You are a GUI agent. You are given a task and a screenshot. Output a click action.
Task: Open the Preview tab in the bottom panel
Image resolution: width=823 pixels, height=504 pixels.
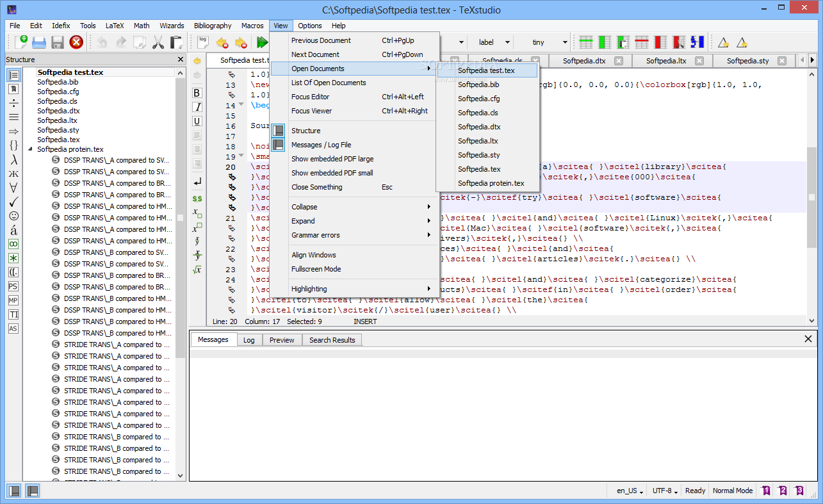(x=282, y=340)
